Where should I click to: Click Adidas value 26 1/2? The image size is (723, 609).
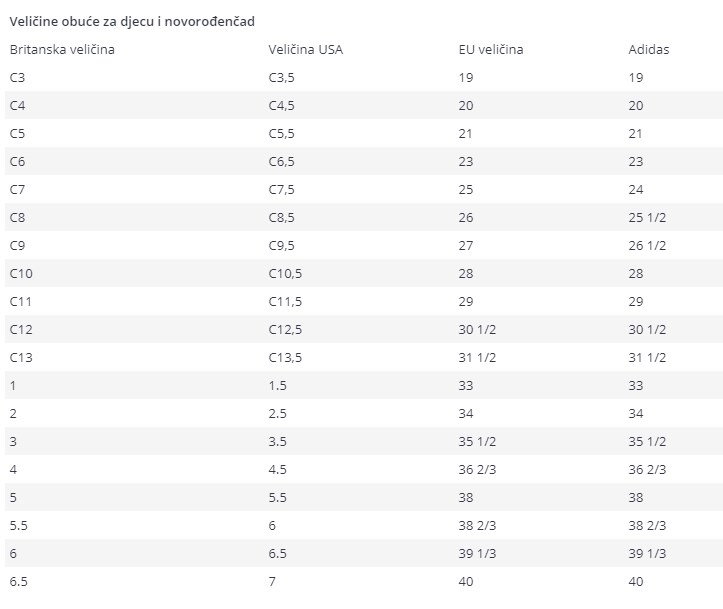(647, 246)
